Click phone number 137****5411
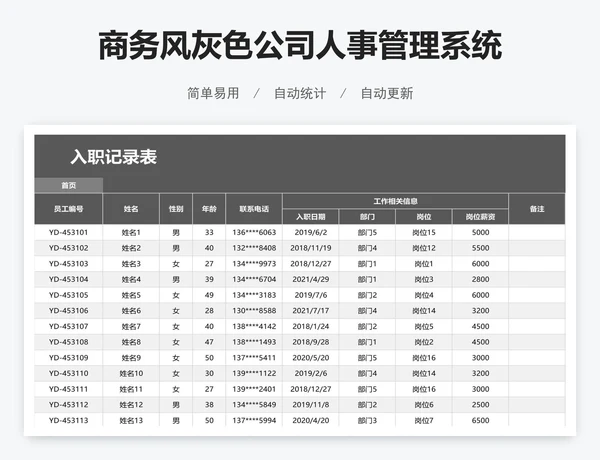The width and height of the screenshot is (600, 460). coord(254,358)
